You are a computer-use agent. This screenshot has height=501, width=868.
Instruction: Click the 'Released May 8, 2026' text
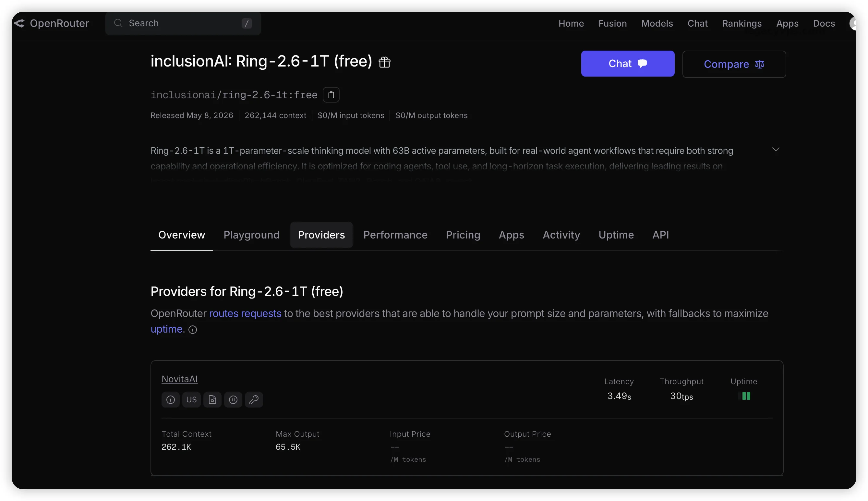(x=192, y=115)
